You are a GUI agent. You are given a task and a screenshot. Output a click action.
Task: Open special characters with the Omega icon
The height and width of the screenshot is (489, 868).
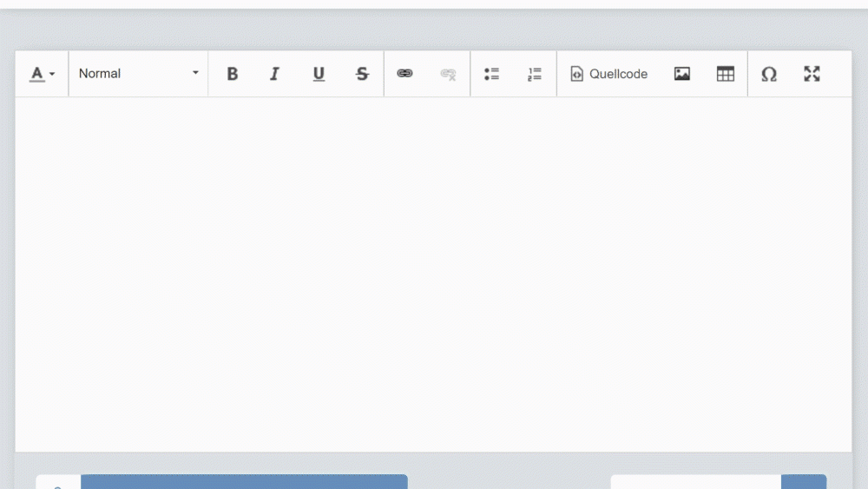pos(769,74)
